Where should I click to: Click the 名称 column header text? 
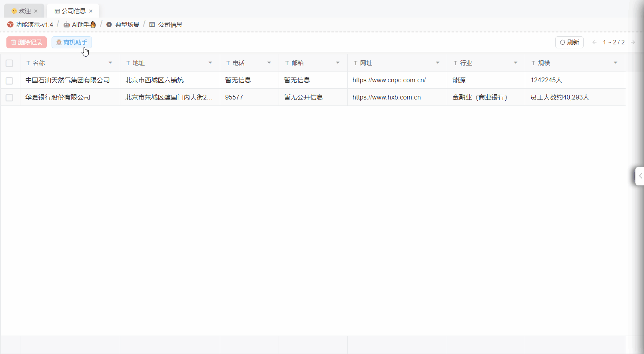pos(39,63)
